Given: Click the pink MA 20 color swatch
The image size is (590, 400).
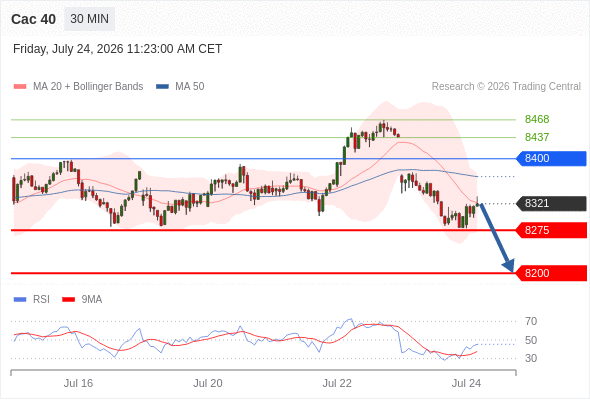Looking at the screenshot, I should click(x=20, y=87).
